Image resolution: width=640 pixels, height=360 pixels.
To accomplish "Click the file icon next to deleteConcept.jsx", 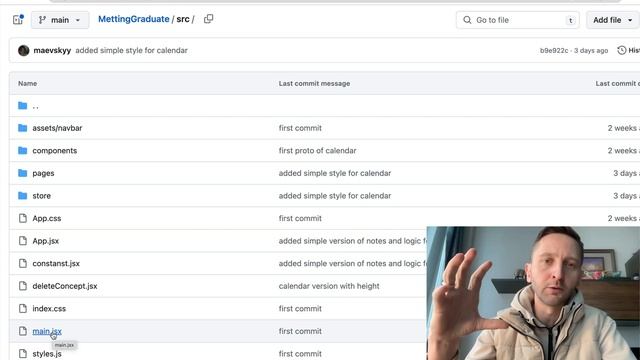I will coord(23,286).
